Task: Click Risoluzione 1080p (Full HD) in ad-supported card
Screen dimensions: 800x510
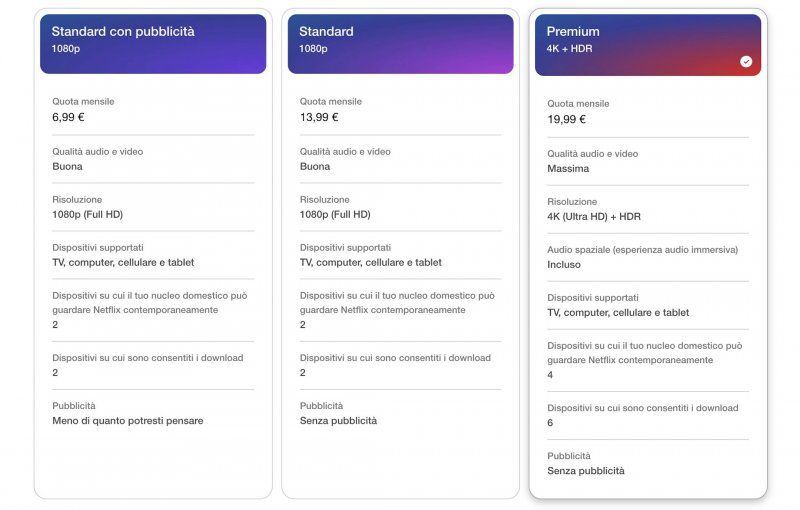Action: pos(87,214)
